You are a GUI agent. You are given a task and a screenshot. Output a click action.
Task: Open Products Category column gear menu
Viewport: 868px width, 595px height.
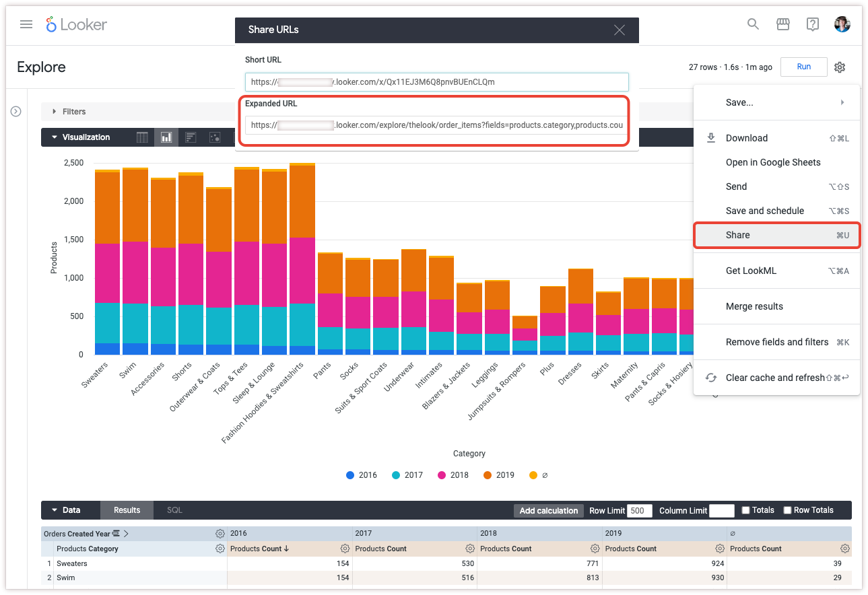pyautogui.click(x=220, y=549)
